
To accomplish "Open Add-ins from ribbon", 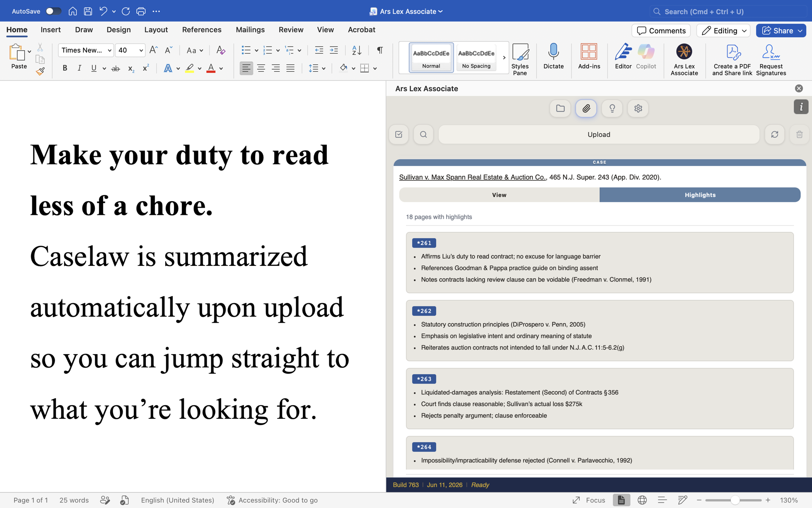I will click(589, 56).
